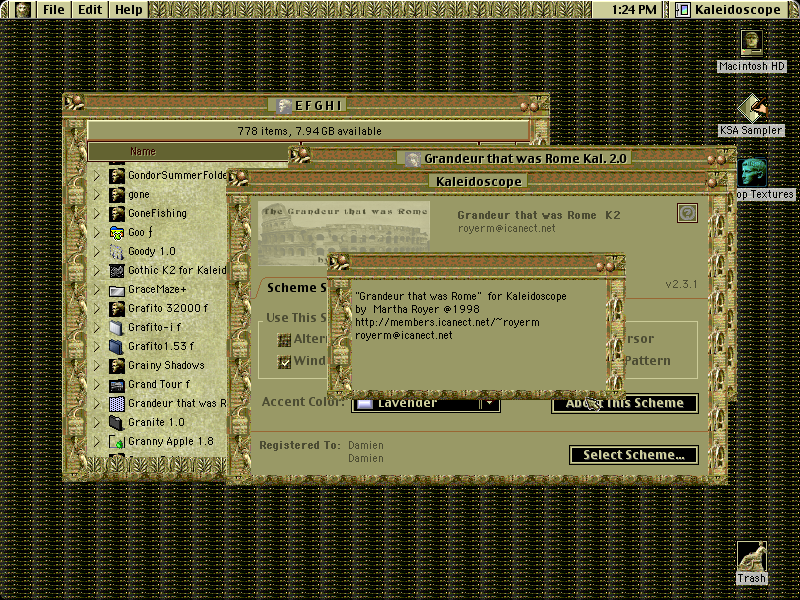Click the EFGHI window title bar
This screenshot has height=600, width=800.
[306, 105]
